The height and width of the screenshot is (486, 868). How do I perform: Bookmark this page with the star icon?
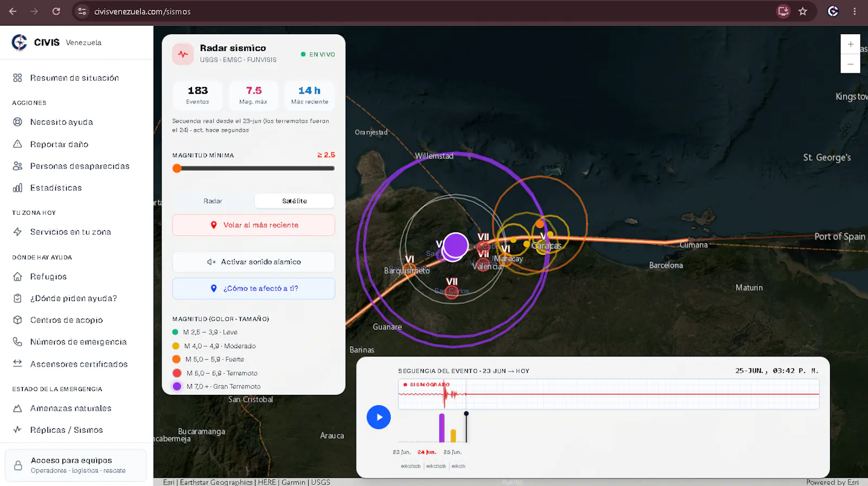(803, 11)
